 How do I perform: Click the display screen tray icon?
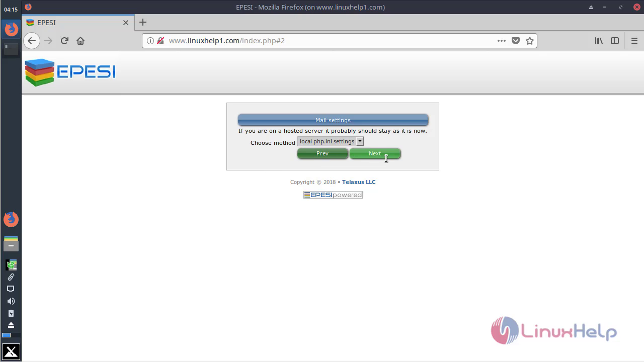coord(11,289)
